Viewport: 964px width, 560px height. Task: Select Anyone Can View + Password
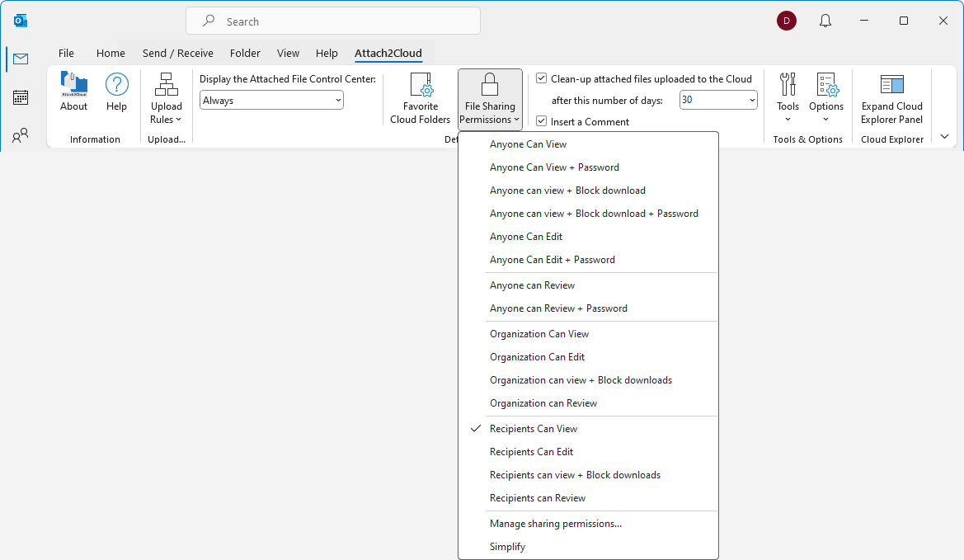554,167
